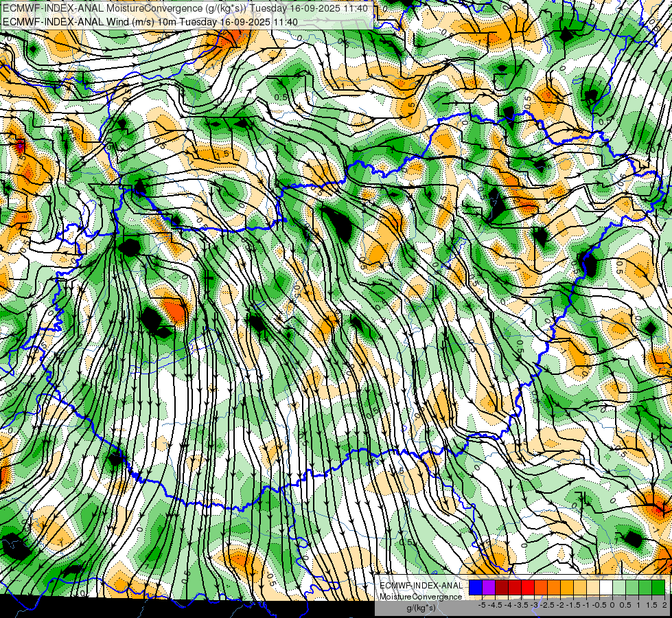Click the lightest green legend swatch

619,588
